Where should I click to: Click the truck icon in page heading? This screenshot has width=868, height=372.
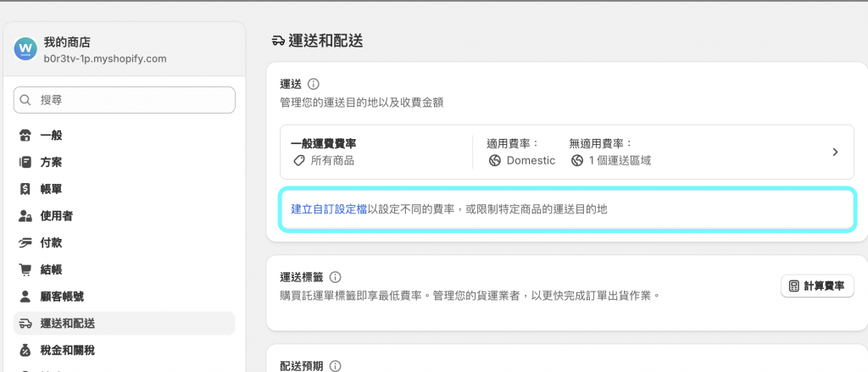[x=278, y=41]
